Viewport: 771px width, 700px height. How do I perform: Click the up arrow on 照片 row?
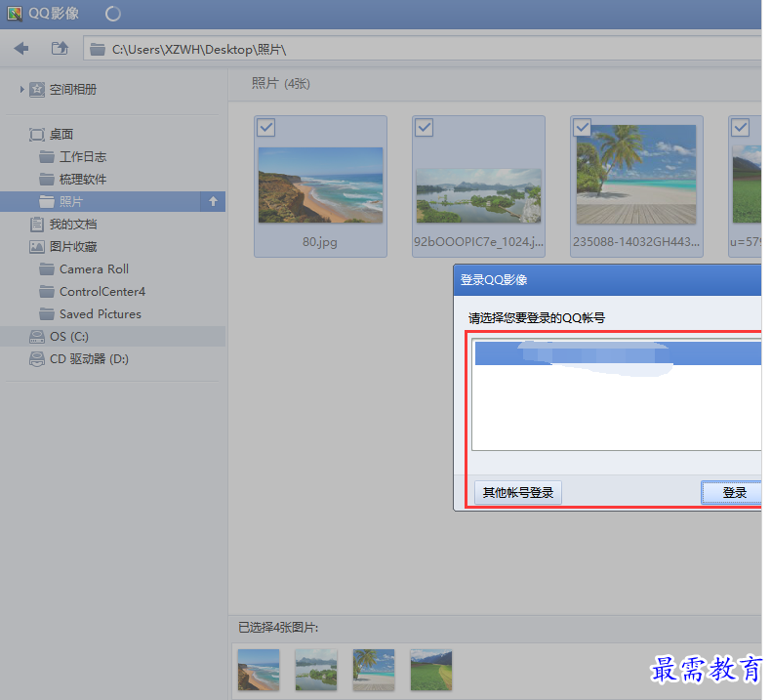click(x=213, y=201)
